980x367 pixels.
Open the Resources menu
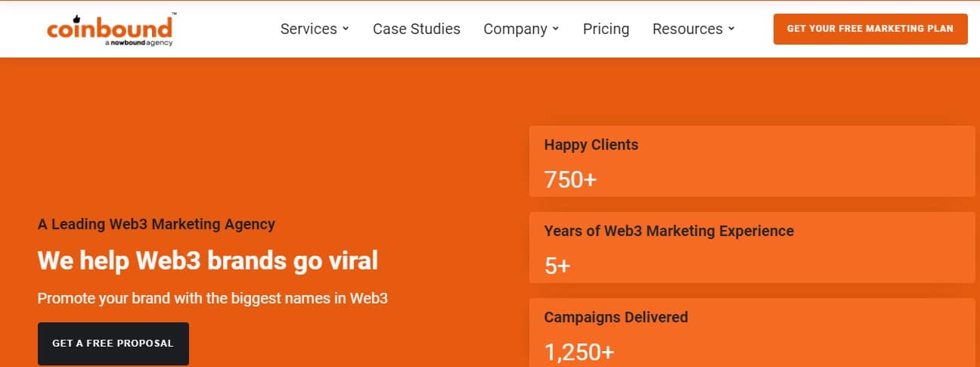[x=687, y=29]
